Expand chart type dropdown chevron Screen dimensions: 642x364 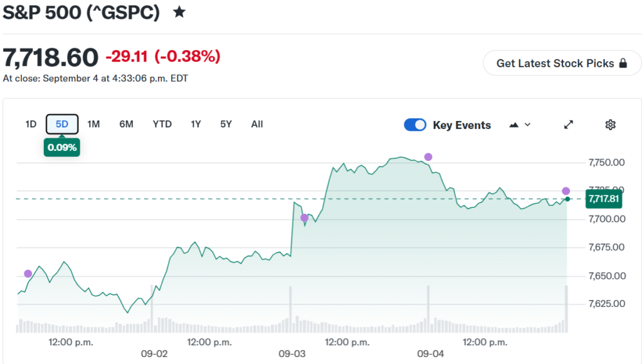pos(528,125)
